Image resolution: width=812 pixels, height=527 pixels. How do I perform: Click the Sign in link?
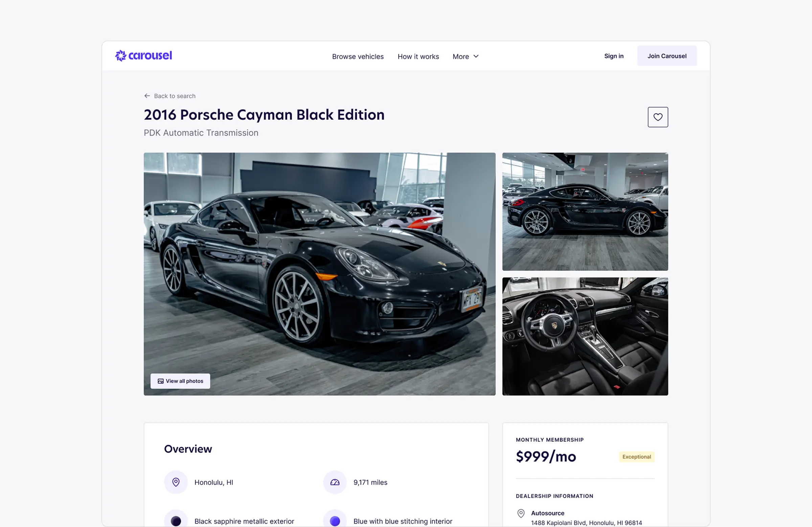(613, 56)
